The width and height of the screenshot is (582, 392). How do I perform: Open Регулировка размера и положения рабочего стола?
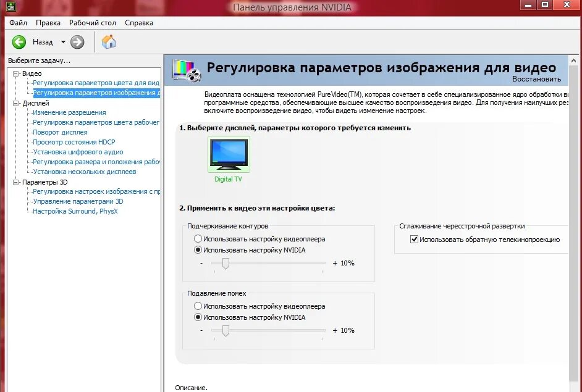coord(96,162)
